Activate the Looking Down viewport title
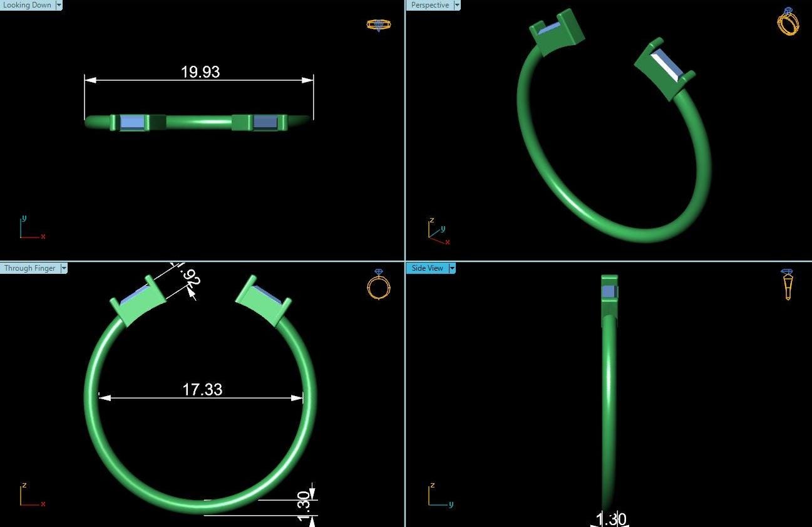The image size is (812, 527). 28,5
